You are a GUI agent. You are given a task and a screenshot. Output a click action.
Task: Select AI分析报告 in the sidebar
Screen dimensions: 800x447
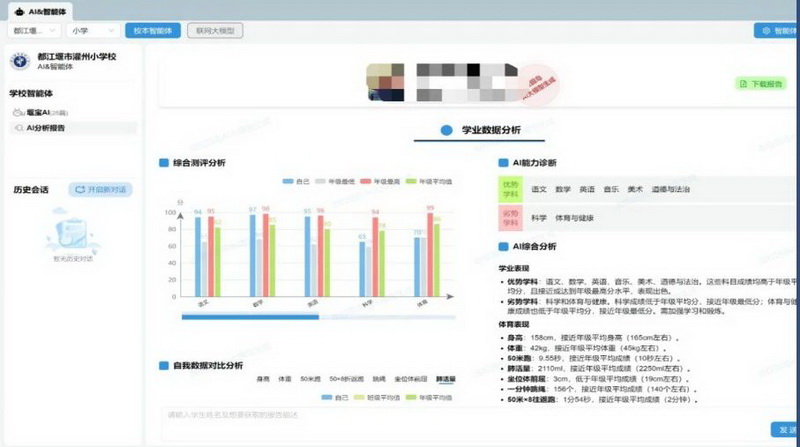(x=45, y=128)
